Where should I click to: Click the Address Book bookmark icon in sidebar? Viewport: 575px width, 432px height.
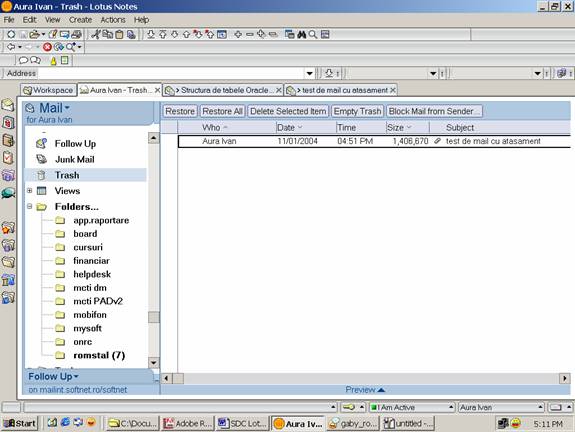(8, 140)
